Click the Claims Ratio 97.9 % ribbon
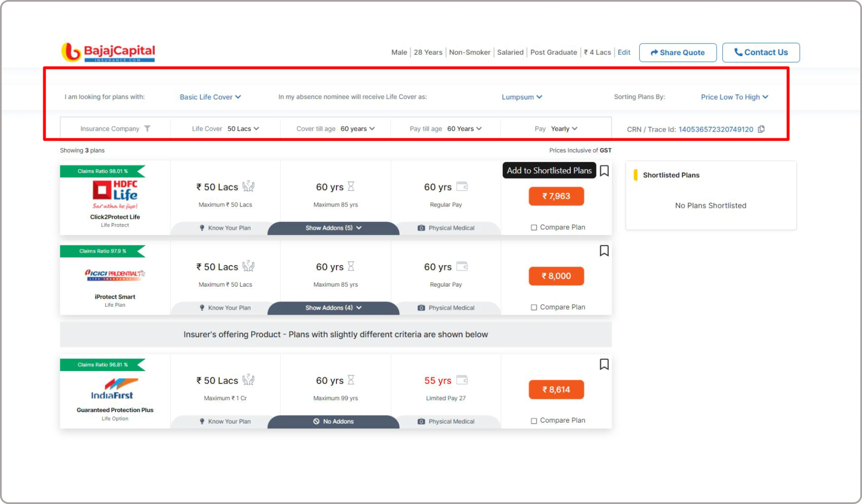 coord(103,251)
